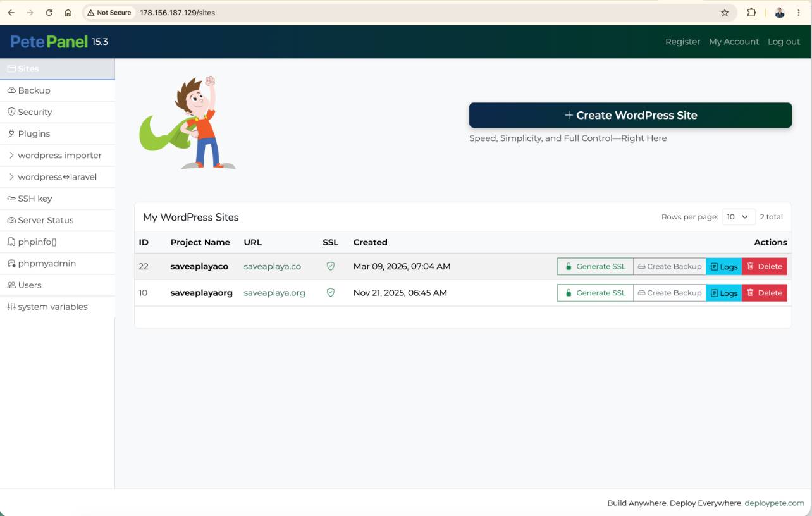
Task: Delete the saveaplayaorg site
Action: (765, 293)
